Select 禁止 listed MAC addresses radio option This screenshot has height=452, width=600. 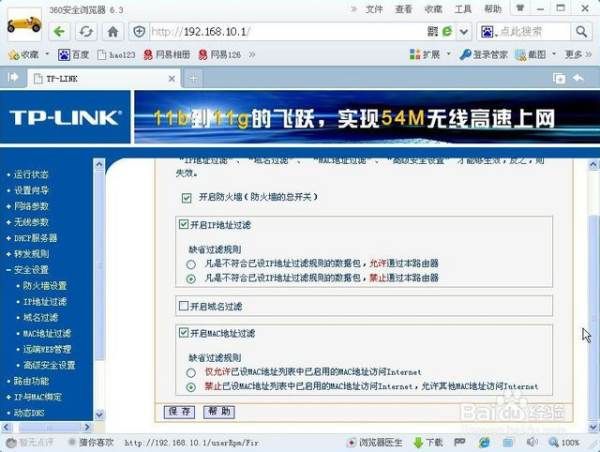coord(191,387)
